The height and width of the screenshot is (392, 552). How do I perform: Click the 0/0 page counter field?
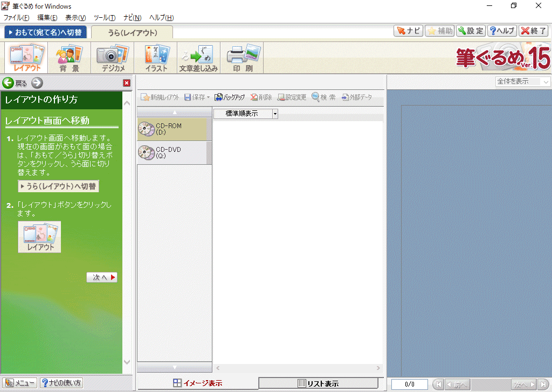(410, 384)
